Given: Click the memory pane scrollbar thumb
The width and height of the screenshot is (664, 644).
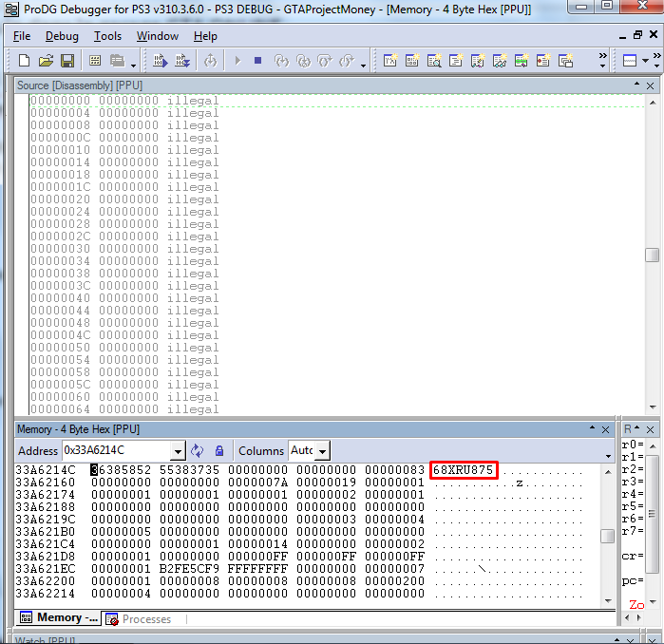Looking at the screenshot, I should [x=607, y=536].
